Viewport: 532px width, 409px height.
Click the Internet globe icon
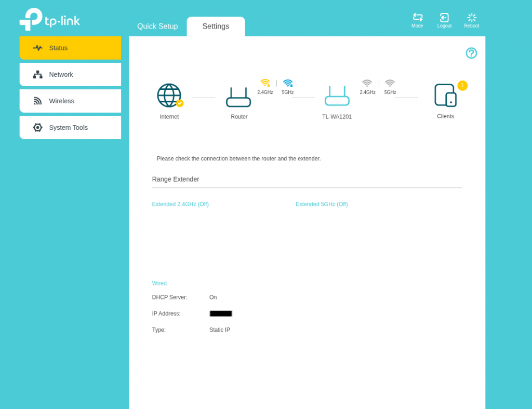click(169, 96)
